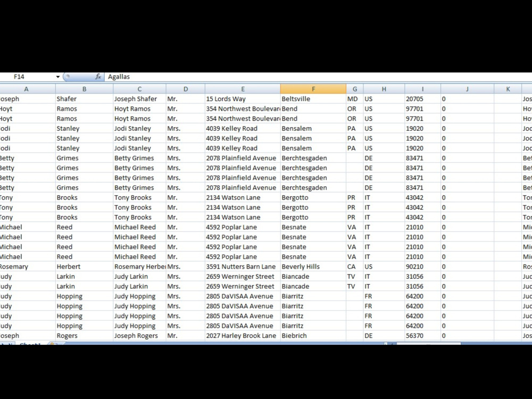Click the state cell CA
The width and height of the screenshot is (532, 399).
355,267
